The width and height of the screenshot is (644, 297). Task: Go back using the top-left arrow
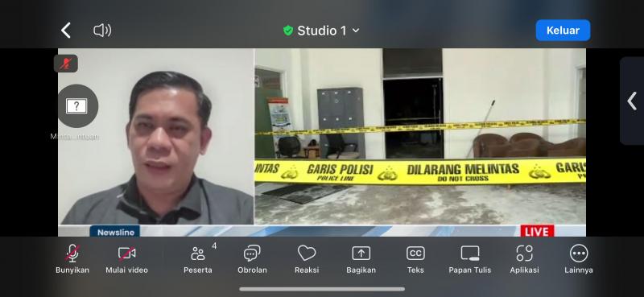point(66,31)
